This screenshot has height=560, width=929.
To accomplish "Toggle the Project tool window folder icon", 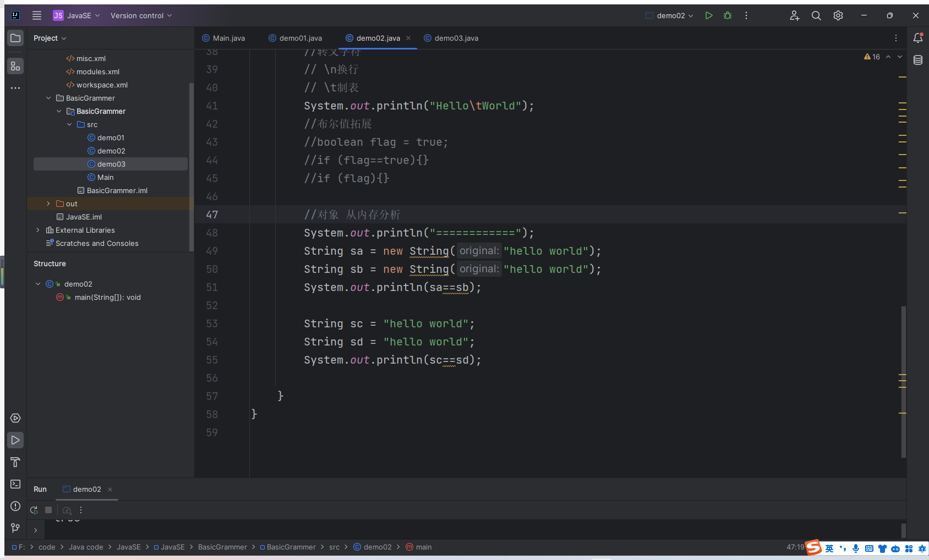I will click(15, 38).
